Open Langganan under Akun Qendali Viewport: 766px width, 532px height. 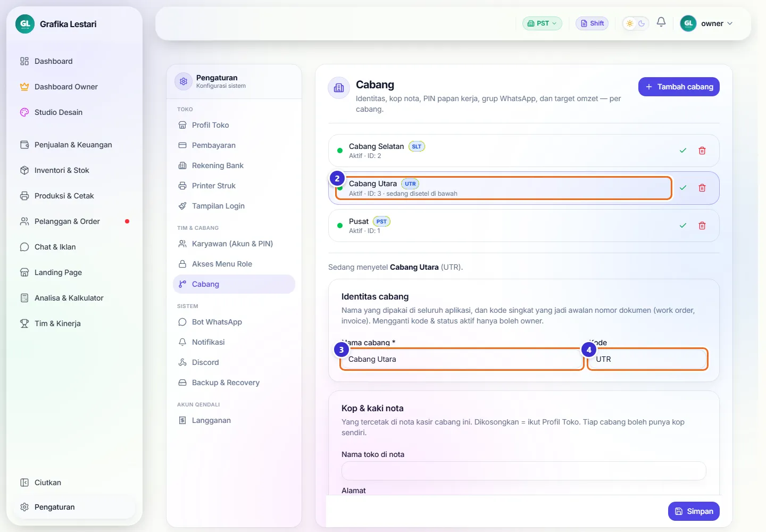(x=234, y=420)
